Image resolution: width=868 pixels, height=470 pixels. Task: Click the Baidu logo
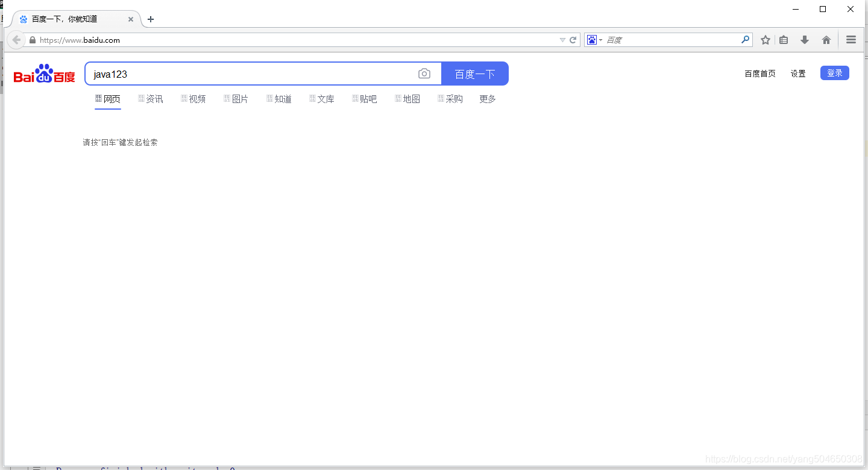point(45,74)
